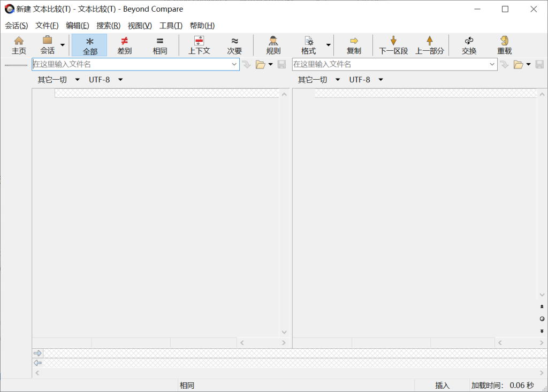Open the 规则 rules dialog
The height and width of the screenshot is (392, 548).
pyautogui.click(x=273, y=45)
